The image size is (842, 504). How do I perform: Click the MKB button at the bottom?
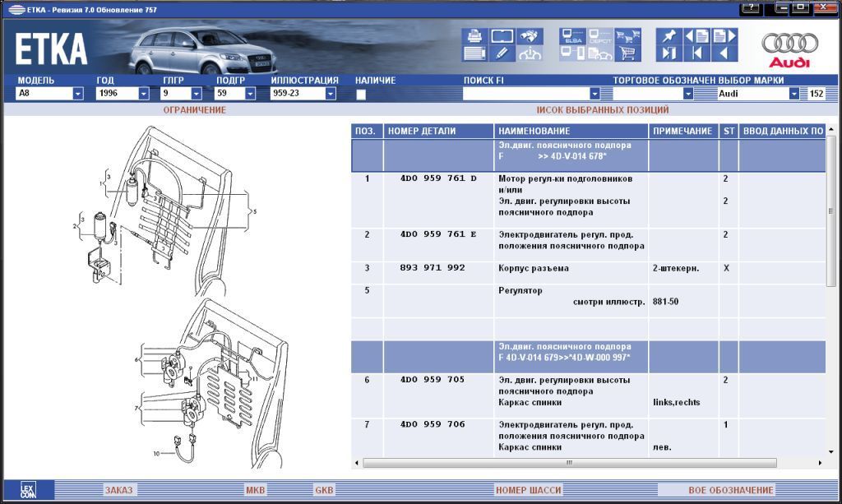click(x=256, y=490)
